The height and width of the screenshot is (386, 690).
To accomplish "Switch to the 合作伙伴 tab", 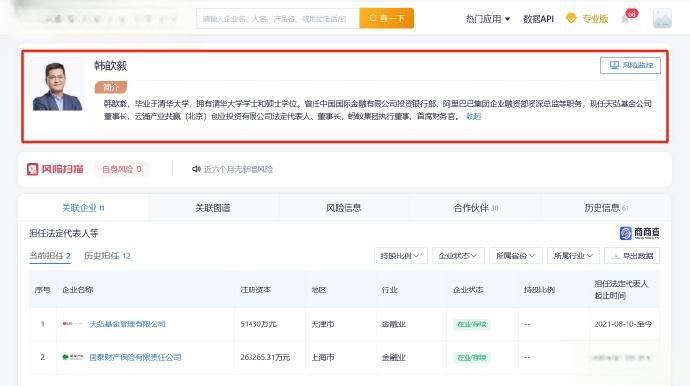I will tap(475, 208).
